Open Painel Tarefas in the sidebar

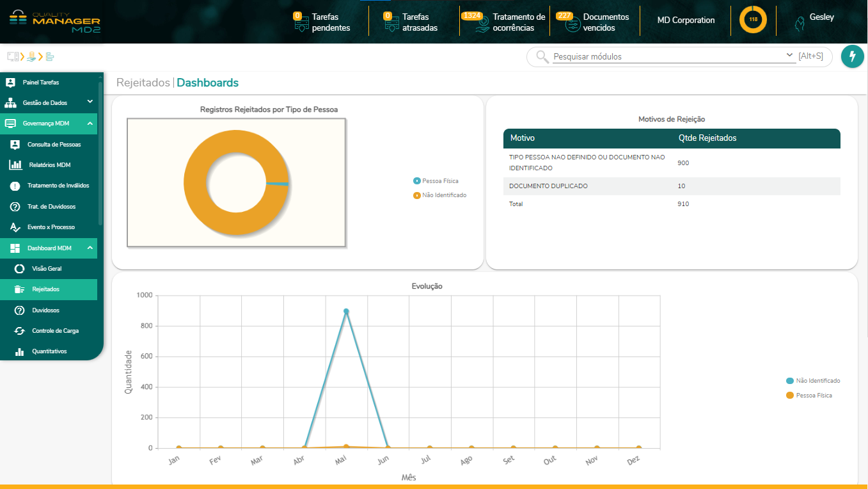[x=49, y=82]
